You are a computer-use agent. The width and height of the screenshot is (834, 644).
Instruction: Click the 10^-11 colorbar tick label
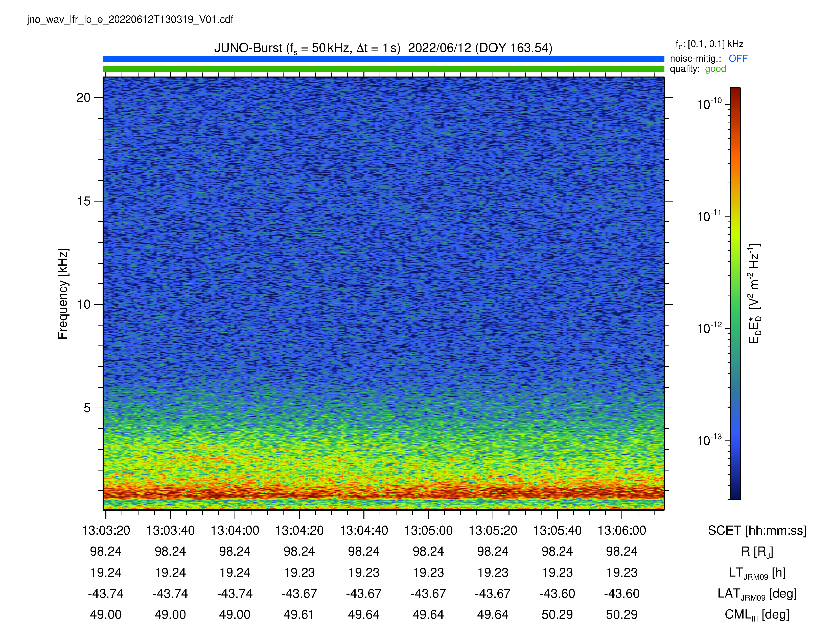[x=709, y=216]
